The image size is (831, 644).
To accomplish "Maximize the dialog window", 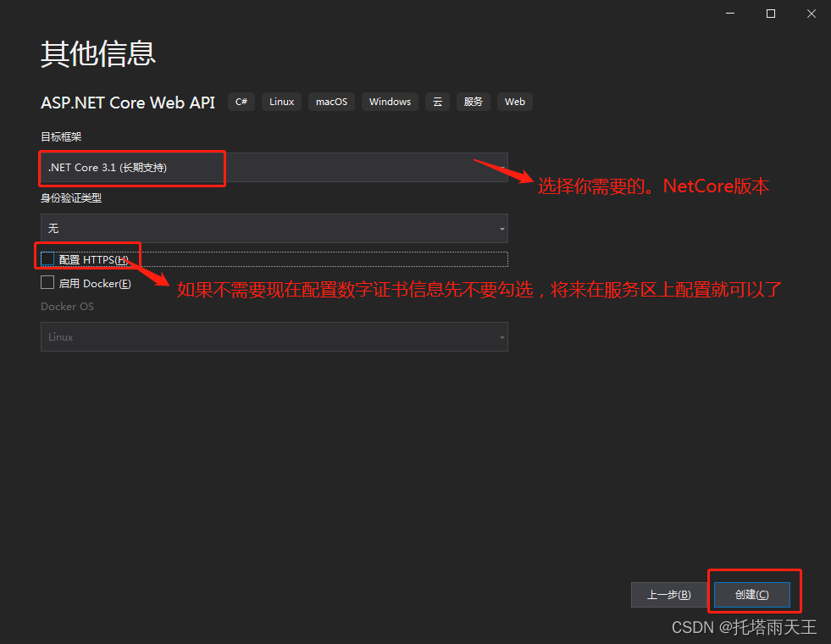I will 771,14.
